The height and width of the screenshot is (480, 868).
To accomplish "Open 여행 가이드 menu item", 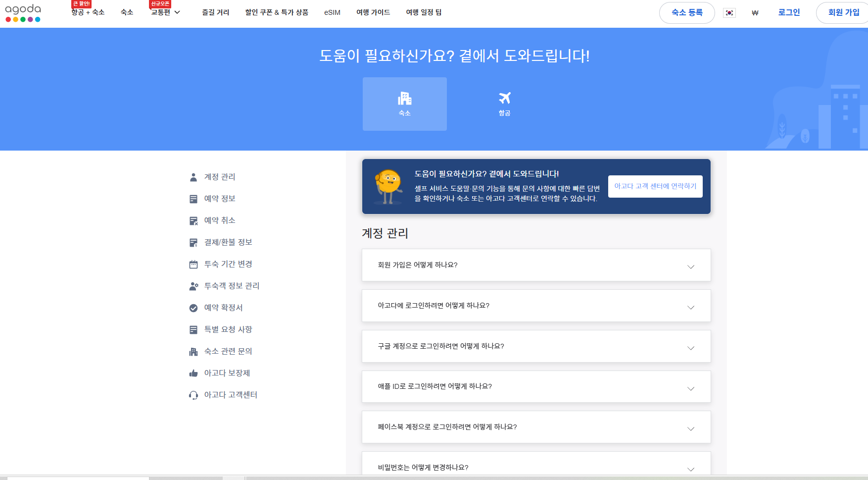I will [x=373, y=12].
